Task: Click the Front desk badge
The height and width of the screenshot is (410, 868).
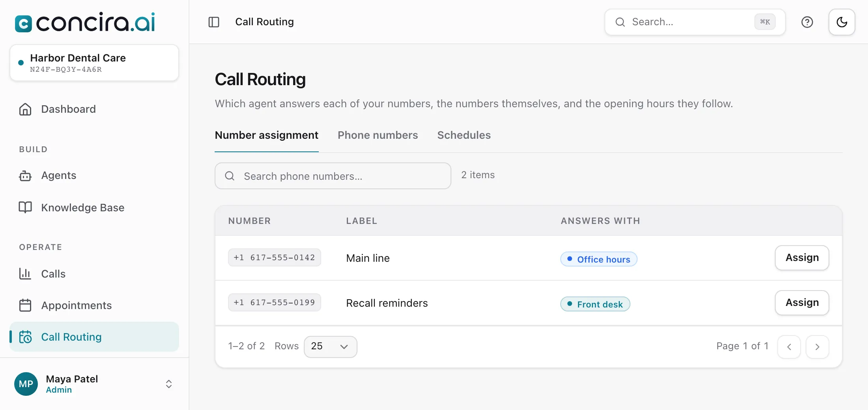Action: click(x=595, y=304)
